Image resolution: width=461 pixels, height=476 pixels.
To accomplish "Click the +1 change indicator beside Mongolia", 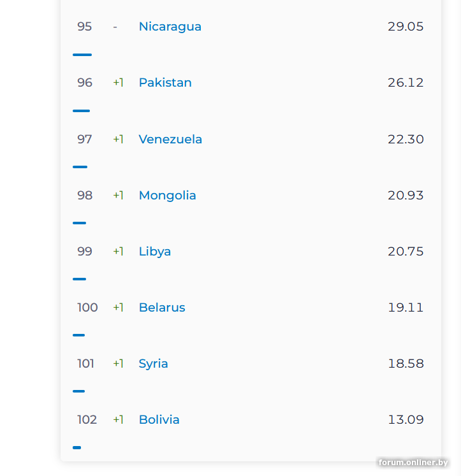I will (118, 195).
